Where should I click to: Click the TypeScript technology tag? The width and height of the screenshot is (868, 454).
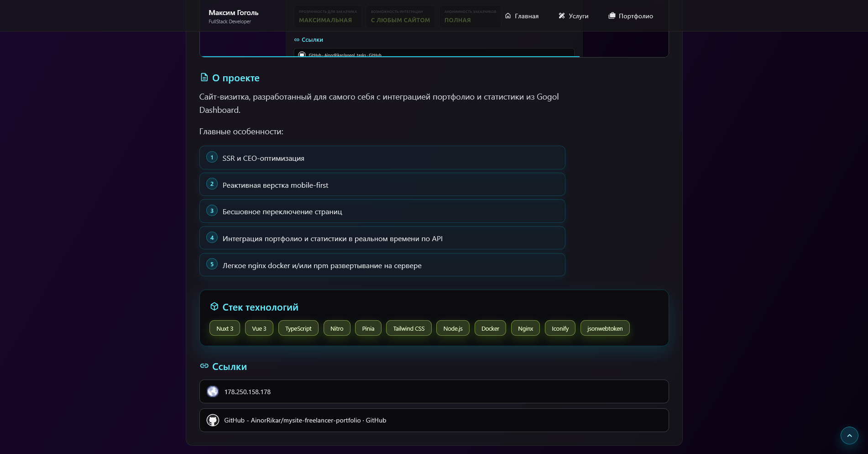click(x=298, y=328)
